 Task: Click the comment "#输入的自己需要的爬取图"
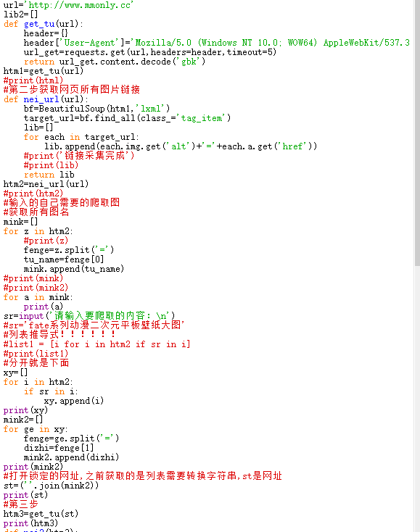pyautogui.click(x=62, y=202)
